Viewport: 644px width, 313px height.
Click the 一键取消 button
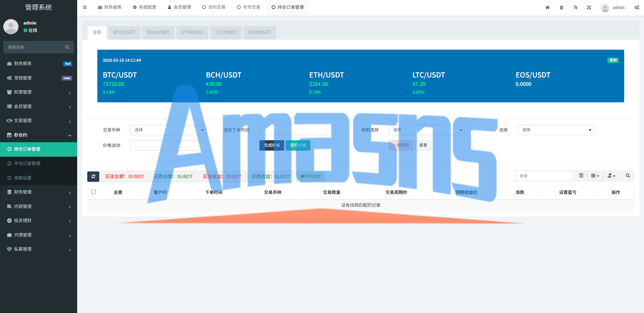(x=401, y=145)
